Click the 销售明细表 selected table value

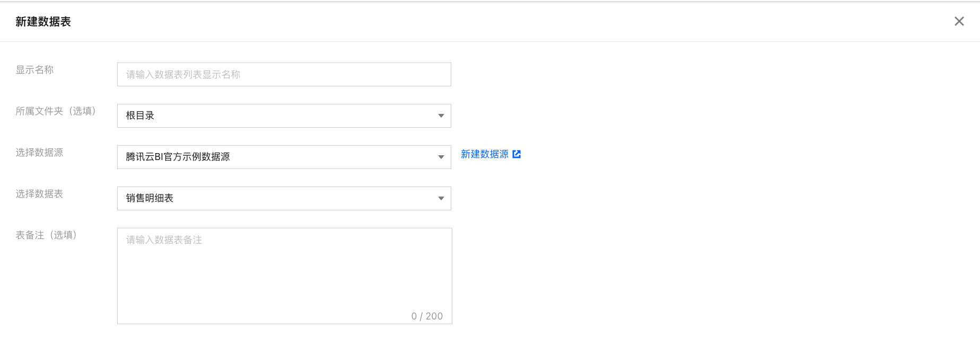(x=150, y=198)
